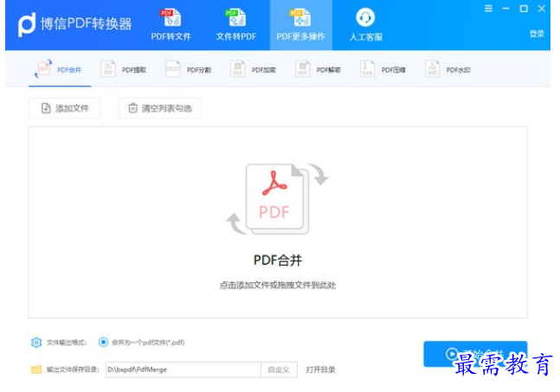Click the 自定义 button
Screen dimensions: 560x392
279,370
